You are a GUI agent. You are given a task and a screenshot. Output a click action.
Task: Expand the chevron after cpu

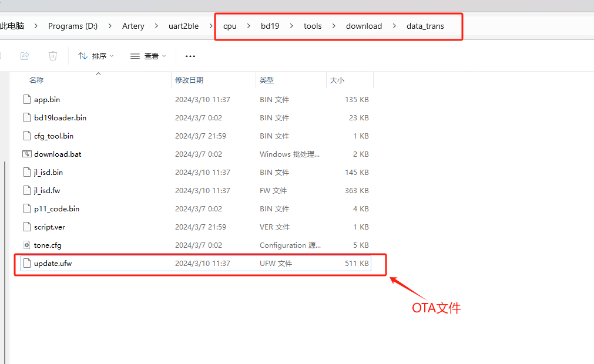coord(249,26)
